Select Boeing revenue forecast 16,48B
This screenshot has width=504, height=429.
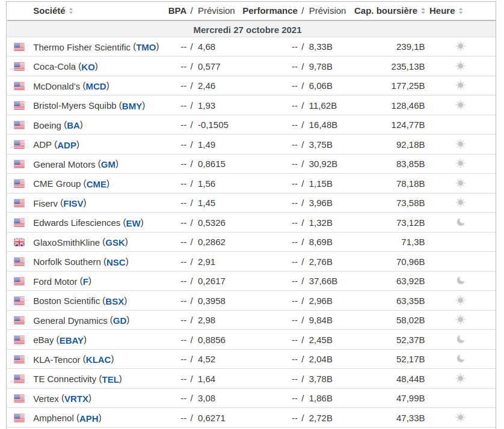tap(323, 125)
